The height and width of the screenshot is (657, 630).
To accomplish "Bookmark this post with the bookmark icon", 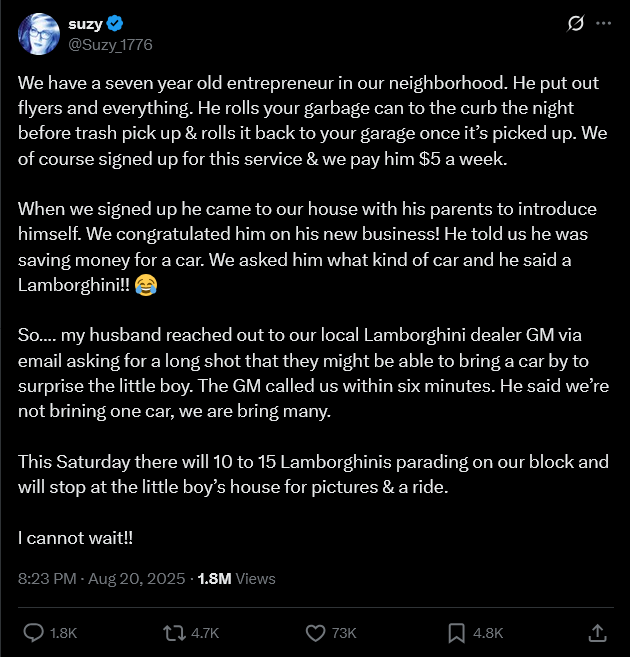I will tap(456, 632).
